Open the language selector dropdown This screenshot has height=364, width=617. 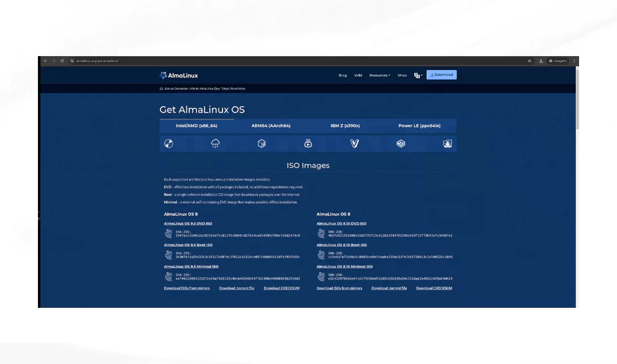418,75
